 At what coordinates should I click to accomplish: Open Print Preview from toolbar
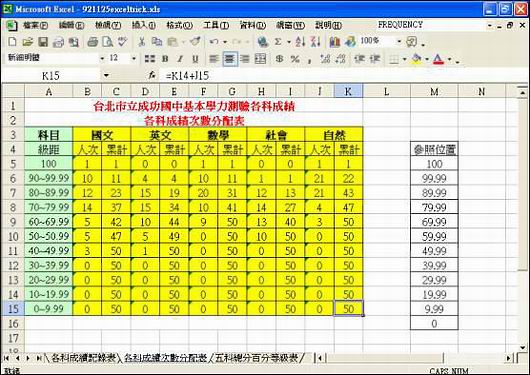[x=107, y=42]
